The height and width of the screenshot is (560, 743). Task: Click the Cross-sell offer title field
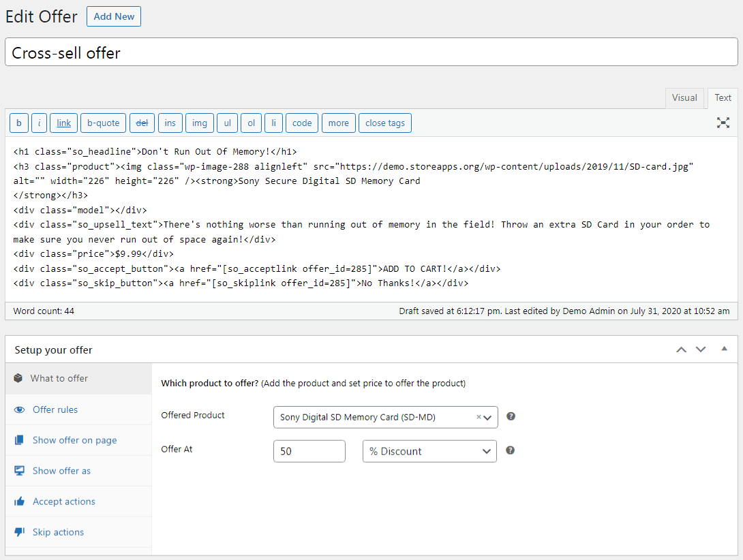(371, 52)
